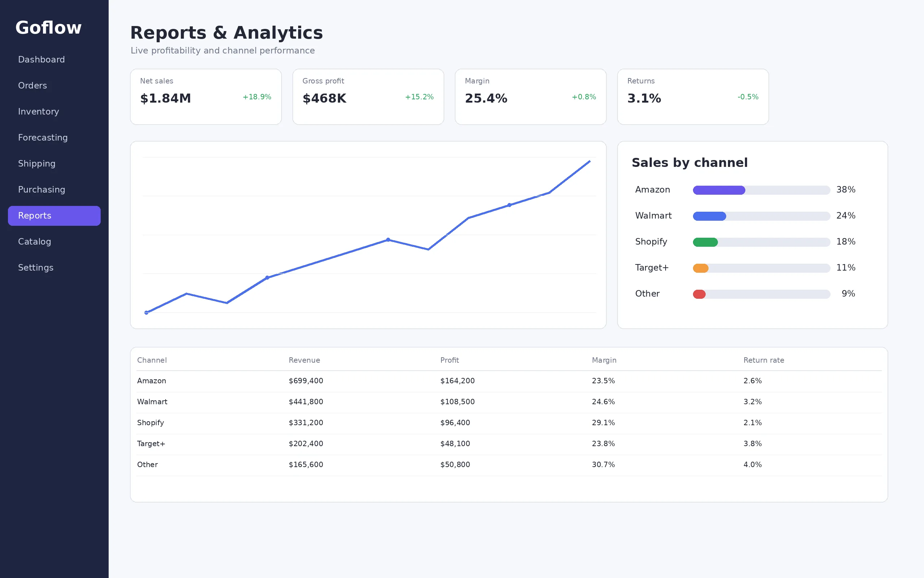
Task: Click the 9% Other share label
Action: tap(849, 294)
